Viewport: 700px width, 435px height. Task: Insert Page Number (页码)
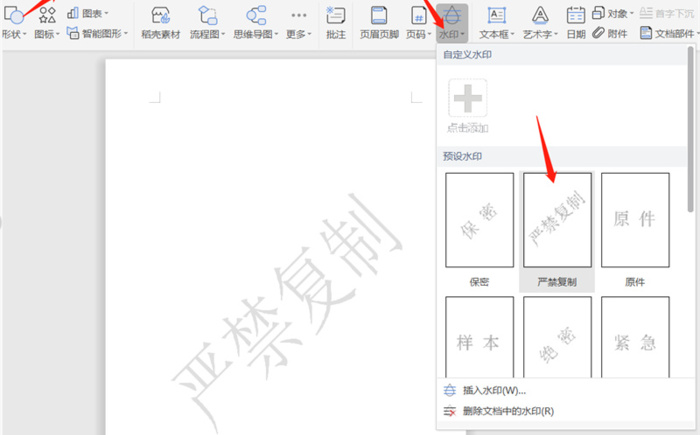coord(419,23)
